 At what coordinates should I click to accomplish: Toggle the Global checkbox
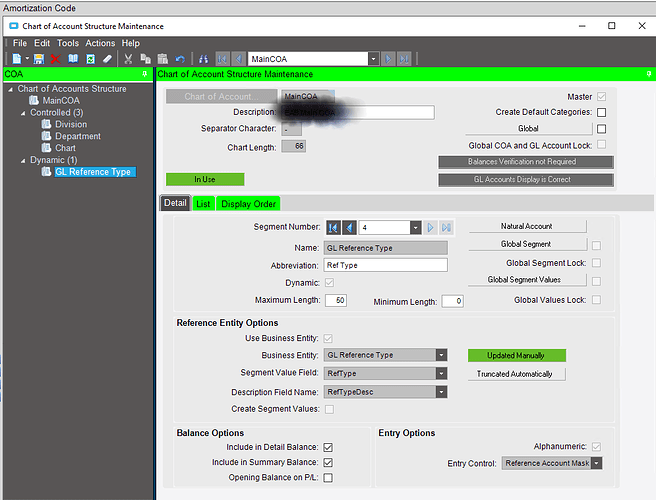coord(602,129)
